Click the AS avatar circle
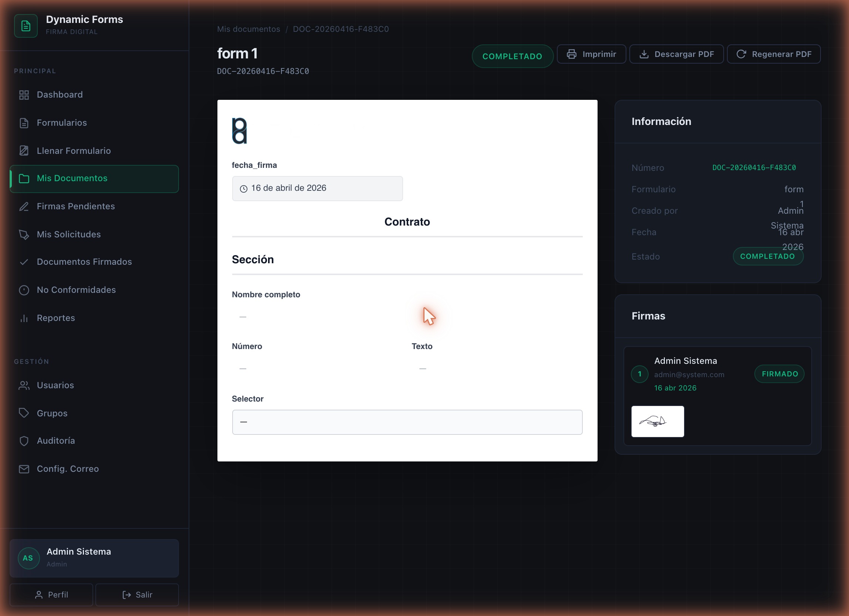849x616 pixels. [28, 558]
